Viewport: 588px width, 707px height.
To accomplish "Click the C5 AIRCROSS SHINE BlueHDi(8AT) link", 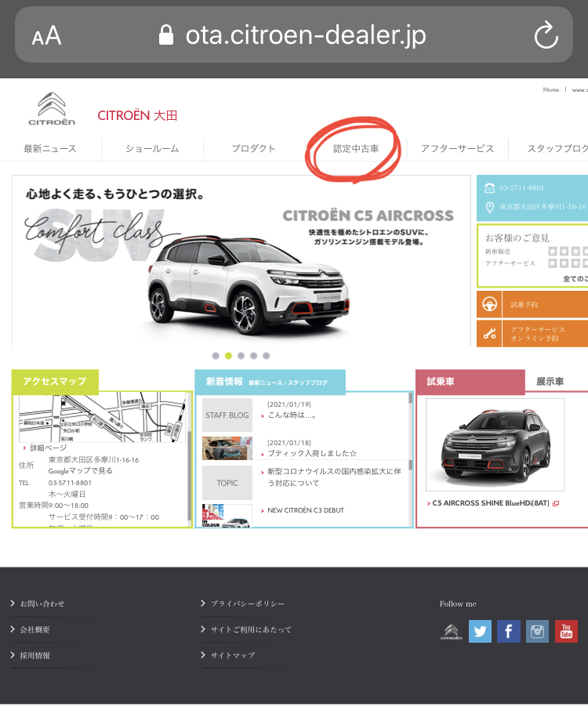I will (x=491, y=503).
